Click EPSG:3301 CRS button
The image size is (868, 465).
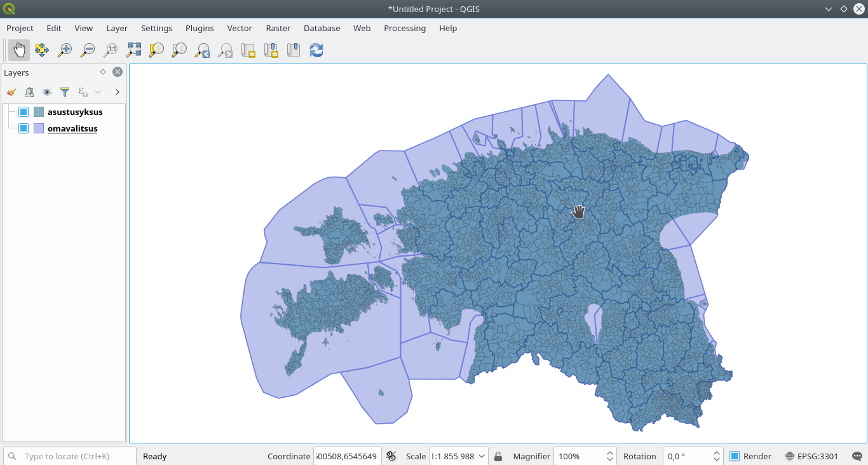(812, 456)
